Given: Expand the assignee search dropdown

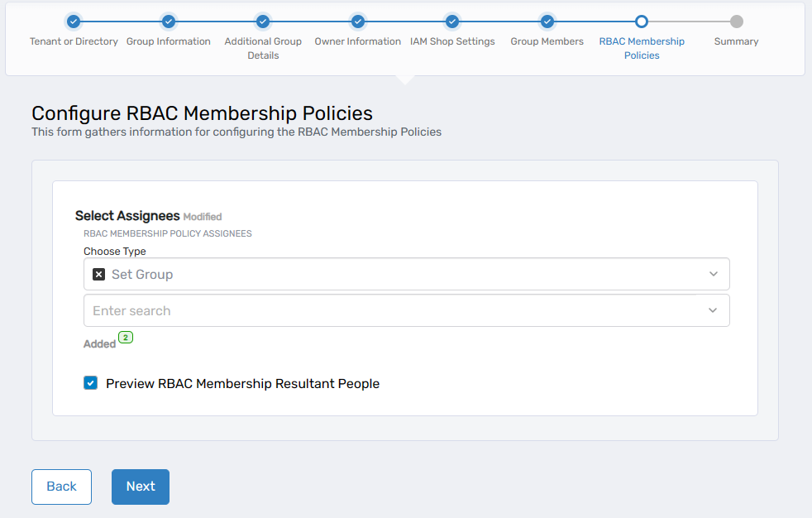Looking at the screenshot, I should [713, 309].
